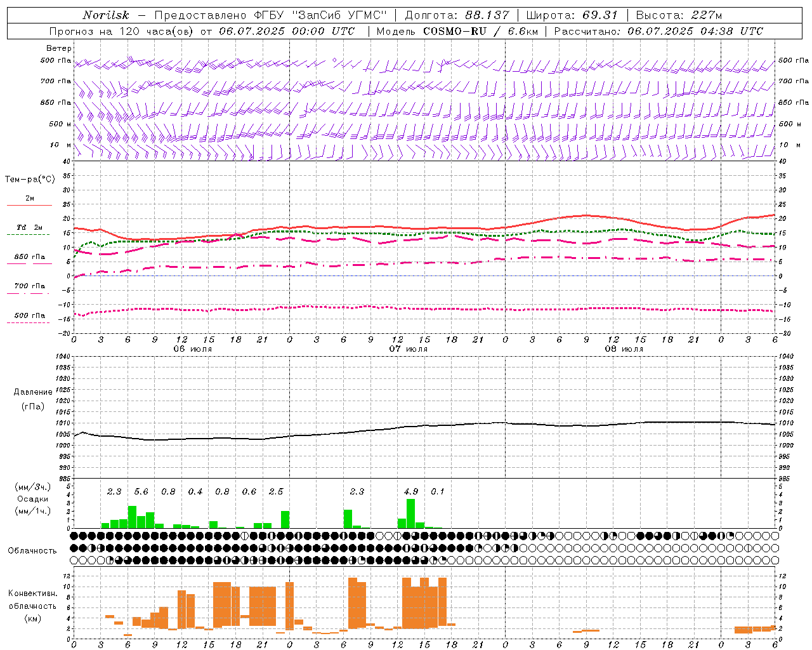Click the Ветер panel label
The width and height of the screenshot is (812, 650).
click(59, 48)
